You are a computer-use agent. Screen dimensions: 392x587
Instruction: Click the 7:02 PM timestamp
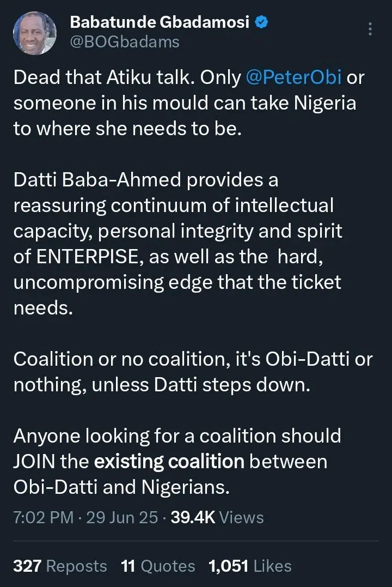coord(43,517)
